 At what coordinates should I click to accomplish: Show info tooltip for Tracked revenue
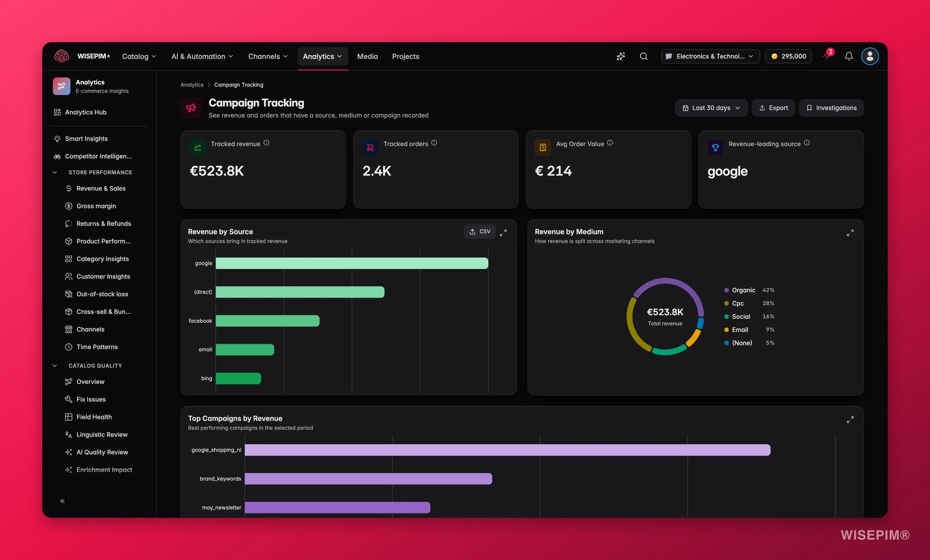[x=266, y=143]
